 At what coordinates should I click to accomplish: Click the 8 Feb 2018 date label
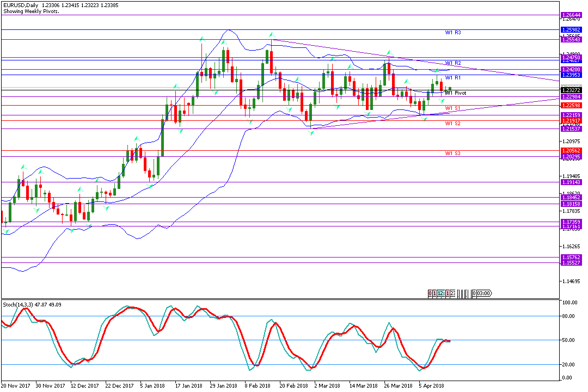(257, 385)
